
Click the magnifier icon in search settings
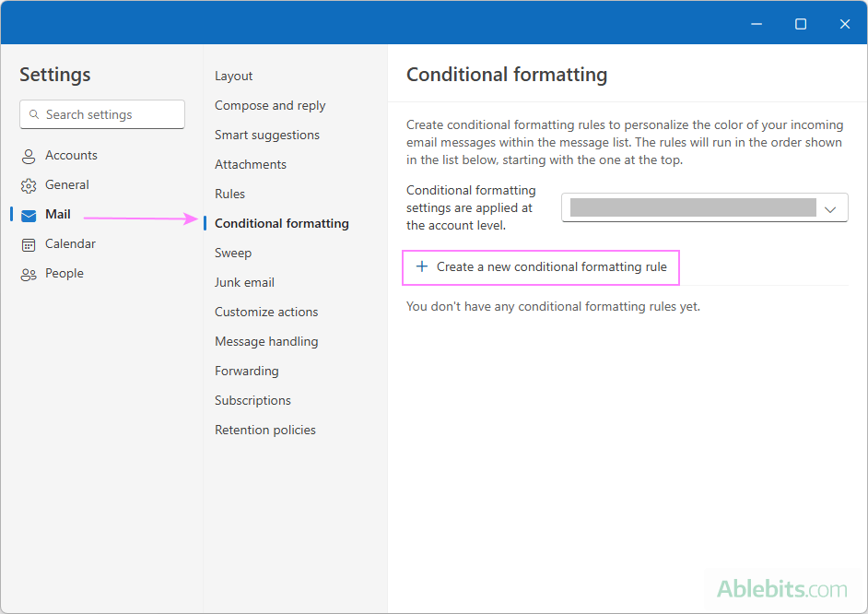click(35, 114)
